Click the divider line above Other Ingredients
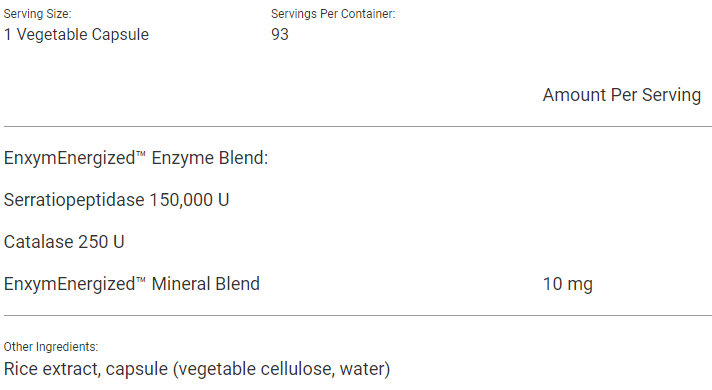Viewport: 712px width, 390px height. point(358,316)
